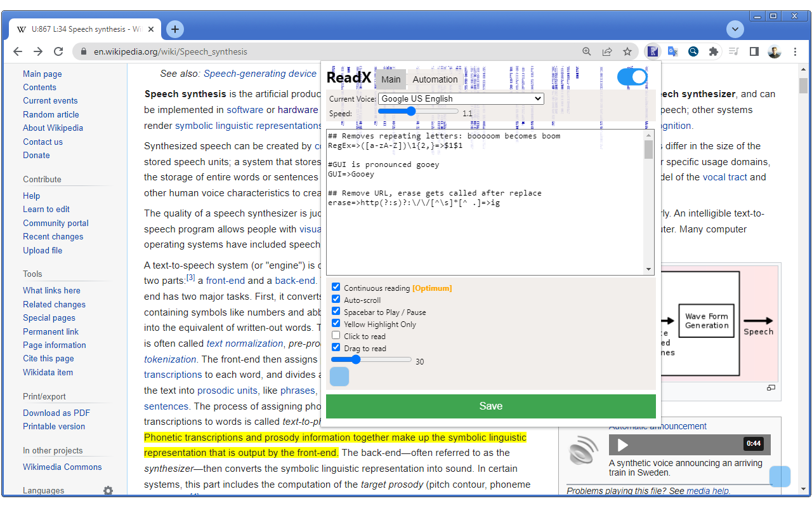The image size is (812, 508).
Task: Click the tab search chevron button
Action: click(735, 29)
